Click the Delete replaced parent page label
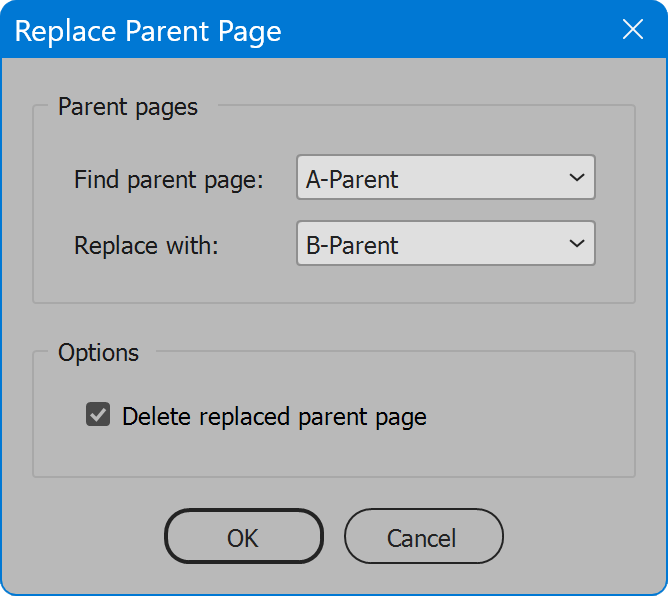Image resolution: width=668 pixels, height=596 pixels. (x=274, y=417)
